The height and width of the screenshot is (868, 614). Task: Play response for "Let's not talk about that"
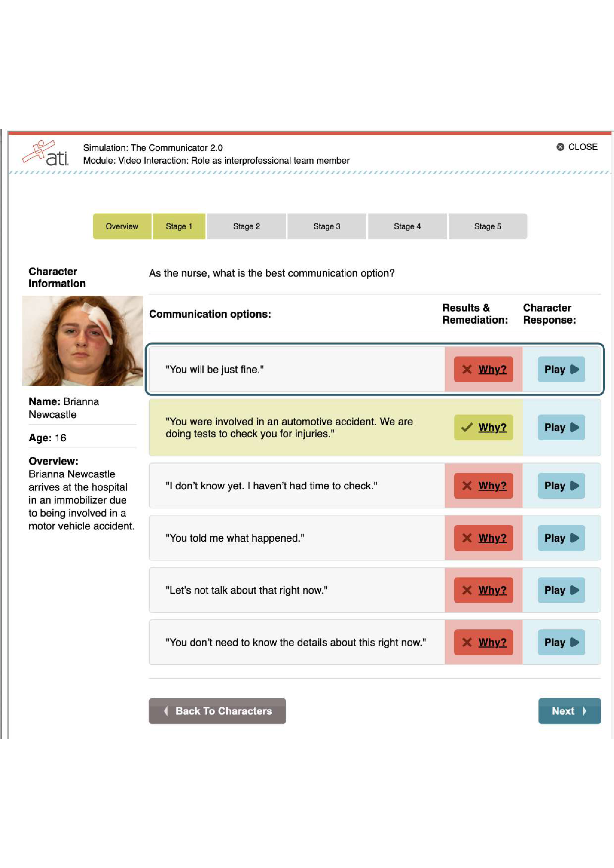(561, 590)
